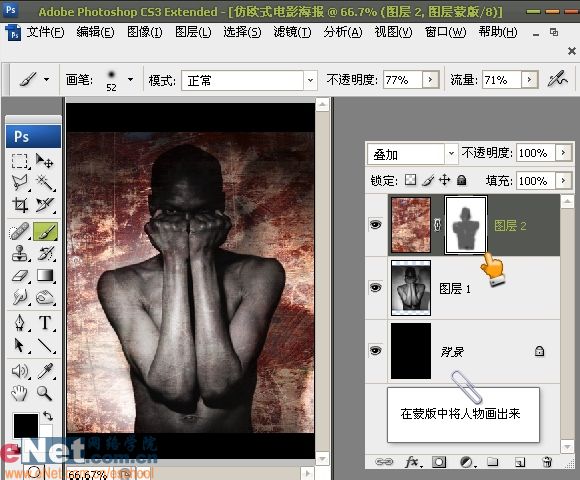580x480 pixels.
Task: Open 流量 flow slider arrow
Action: pos(529,80)
